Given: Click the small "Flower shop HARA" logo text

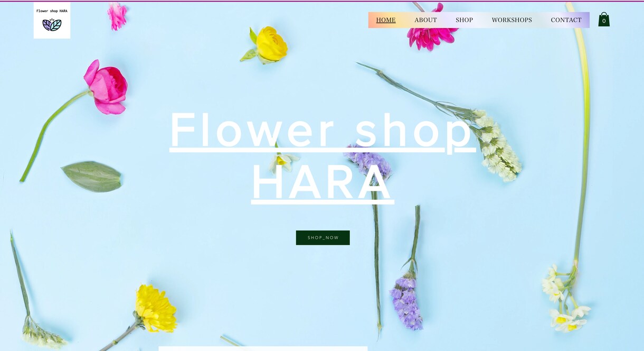Looking at the screenshot, I should click(52, 11).
